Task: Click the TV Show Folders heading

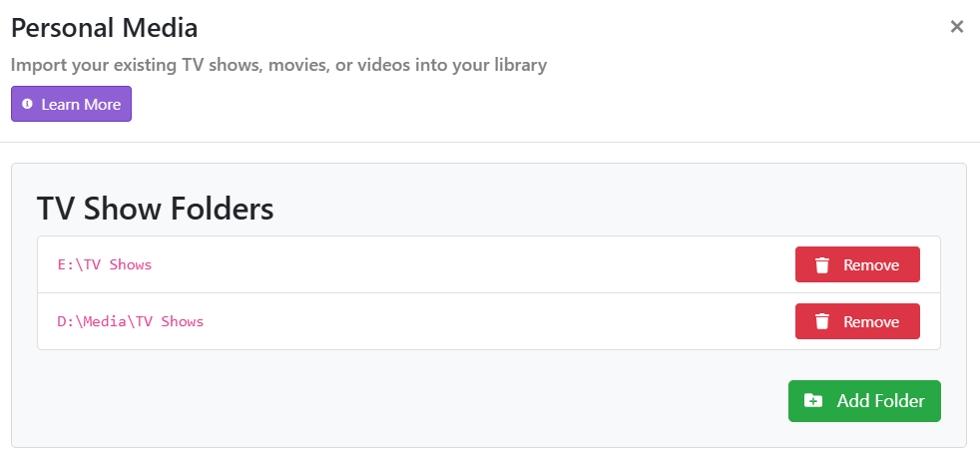Action: pyautogui.click(x=155, y=209)
